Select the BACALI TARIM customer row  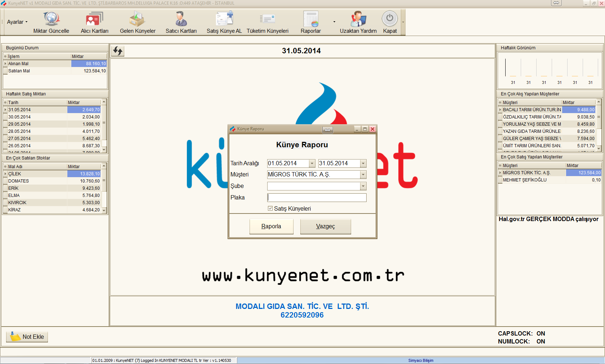coord(547,110)
